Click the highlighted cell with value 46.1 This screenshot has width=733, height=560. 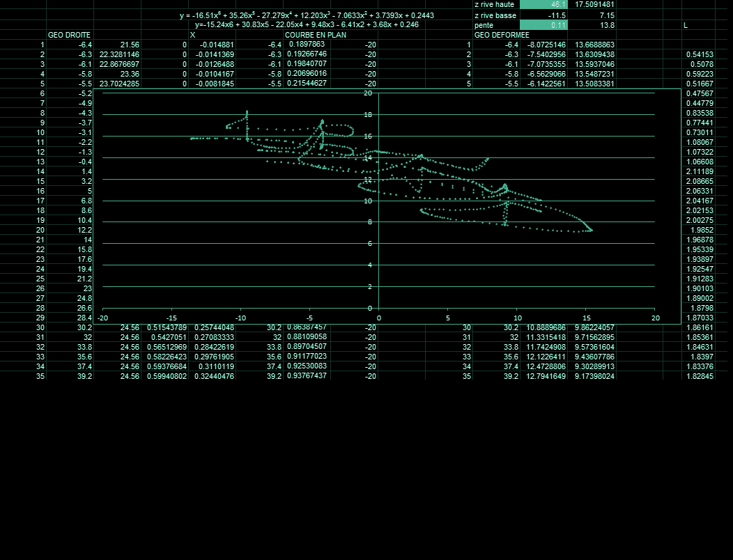[x=543, y=5]
